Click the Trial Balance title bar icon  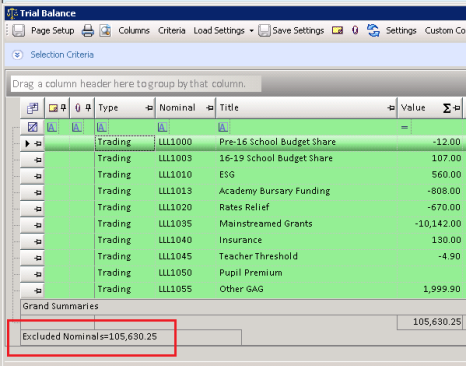point(12,13)
